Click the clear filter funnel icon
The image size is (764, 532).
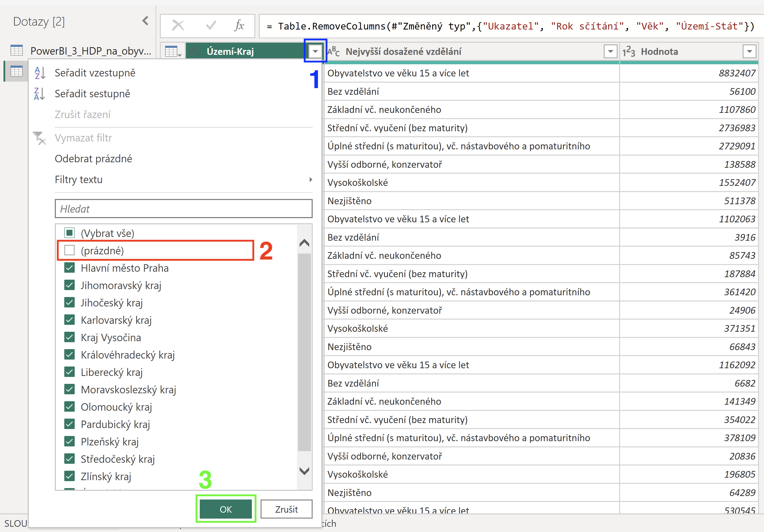[40, 138]
